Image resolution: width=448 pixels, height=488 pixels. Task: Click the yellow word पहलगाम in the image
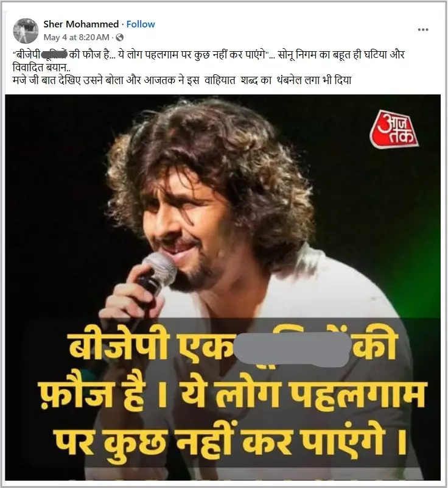pos(356,395)
